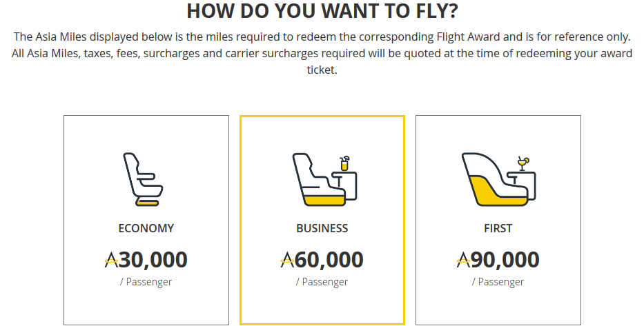Click the Asia Miles symbol before 90,000
644x326 pixels.
pos(463,260)
